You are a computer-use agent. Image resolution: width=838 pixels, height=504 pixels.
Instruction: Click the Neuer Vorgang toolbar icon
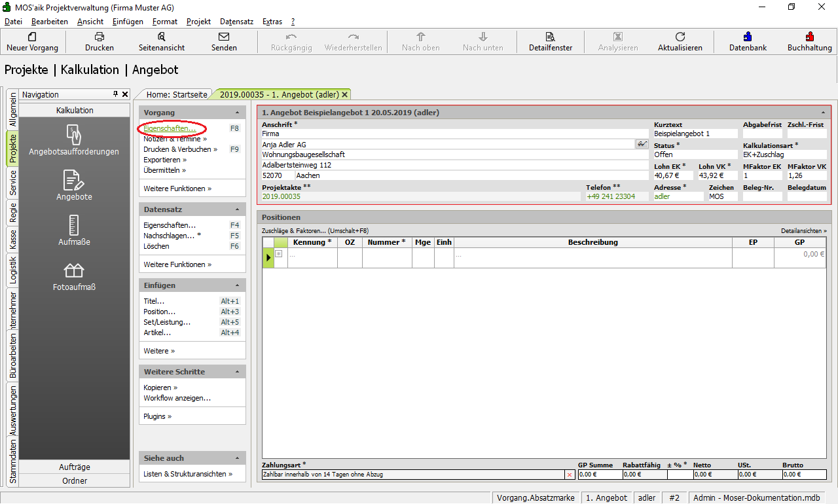pos(32,37)
